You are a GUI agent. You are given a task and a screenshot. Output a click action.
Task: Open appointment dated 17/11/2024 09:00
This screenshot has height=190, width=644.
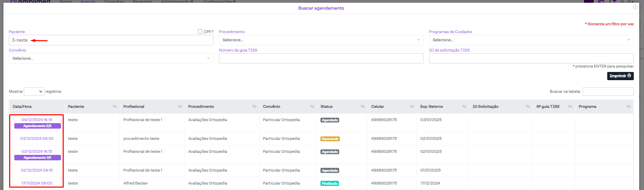[37, 183]
